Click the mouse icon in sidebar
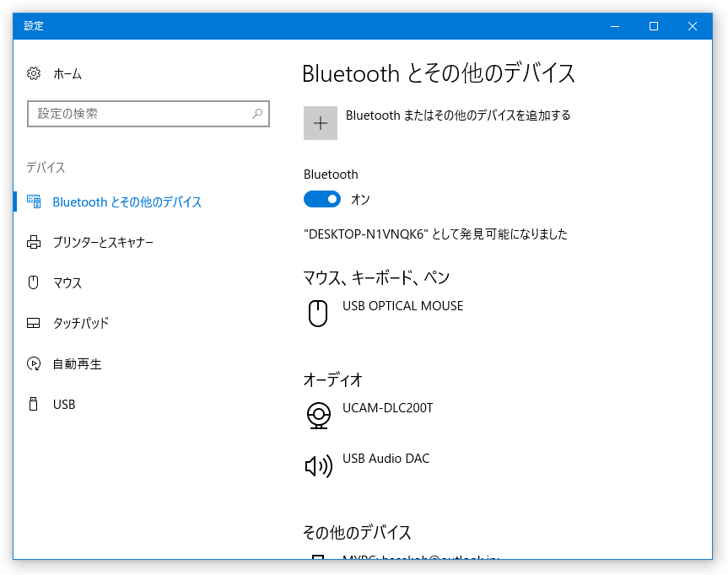 34,282
